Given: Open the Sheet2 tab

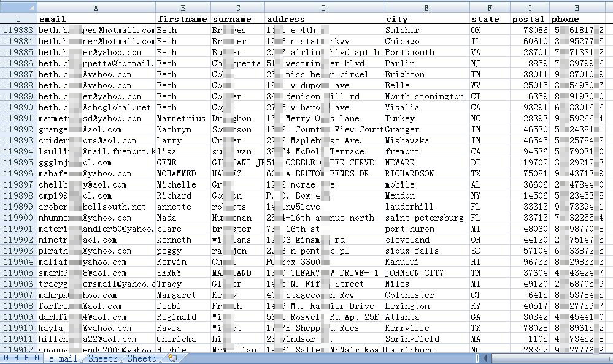Looking at the screenshot, I should (x=102, y=358).
